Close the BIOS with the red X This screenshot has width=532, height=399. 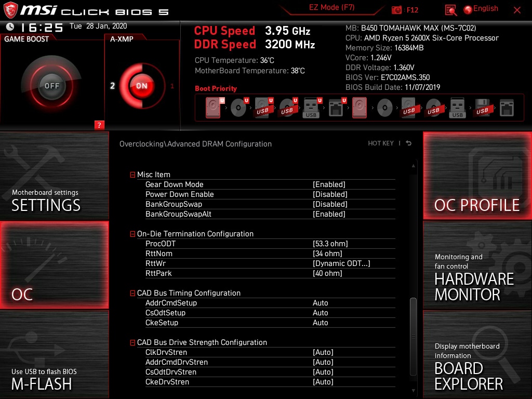pos(517,10)
